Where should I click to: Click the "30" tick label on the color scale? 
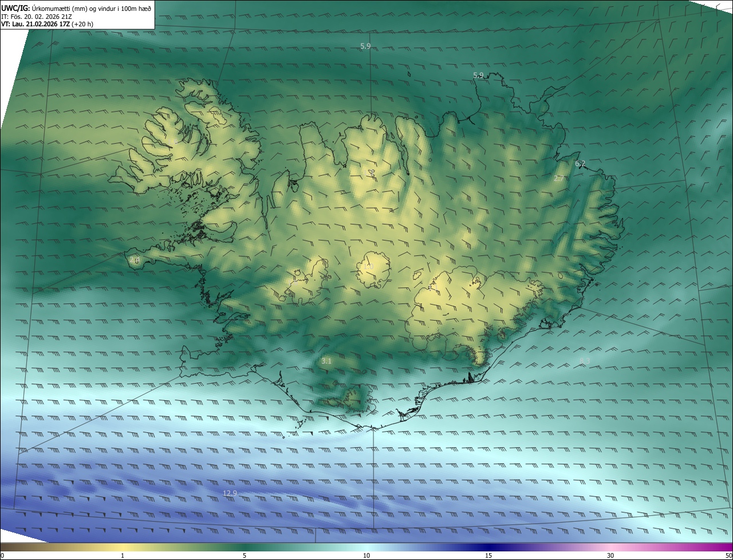tap(610, 555)
